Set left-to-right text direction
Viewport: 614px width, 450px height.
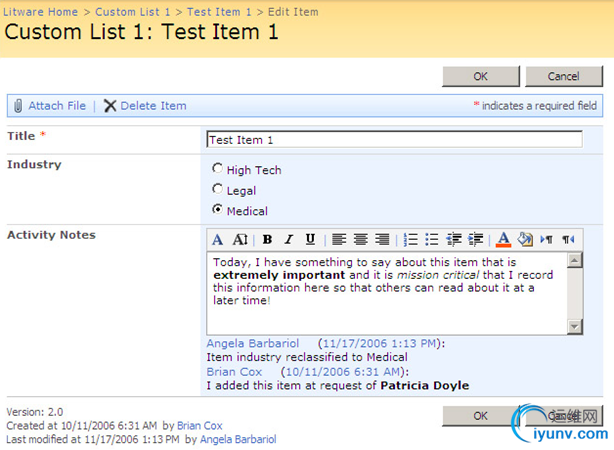[x=546, y=239]
